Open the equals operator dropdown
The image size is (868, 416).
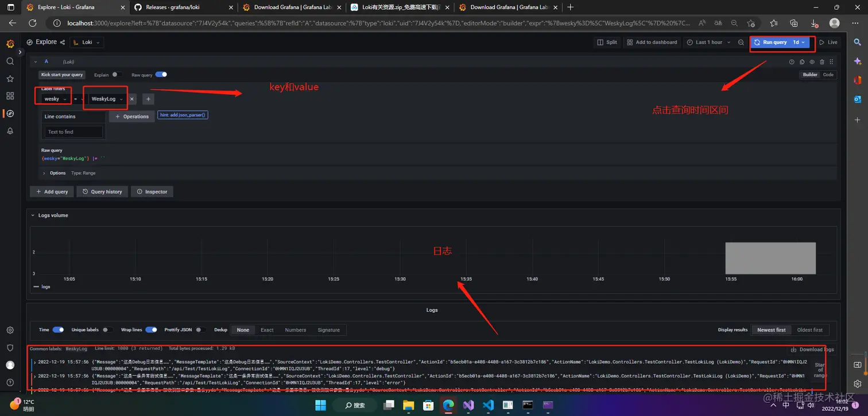78,99
